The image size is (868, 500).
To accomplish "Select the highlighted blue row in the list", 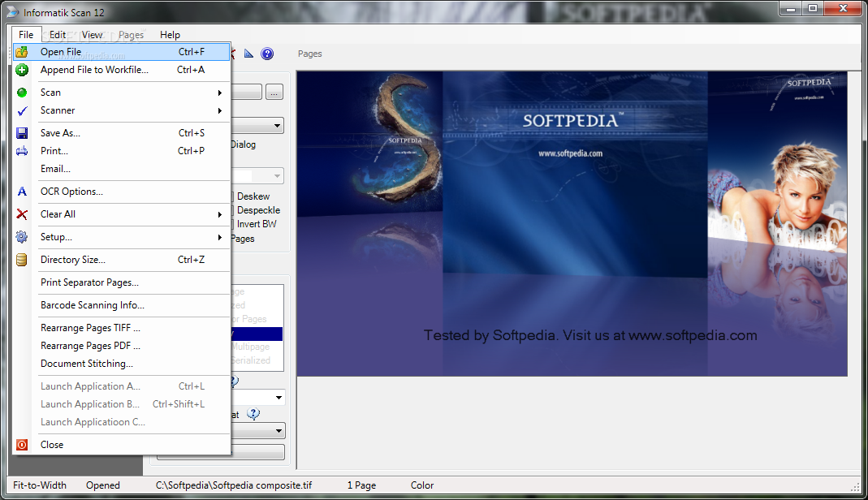I will (x=257, y=334).
